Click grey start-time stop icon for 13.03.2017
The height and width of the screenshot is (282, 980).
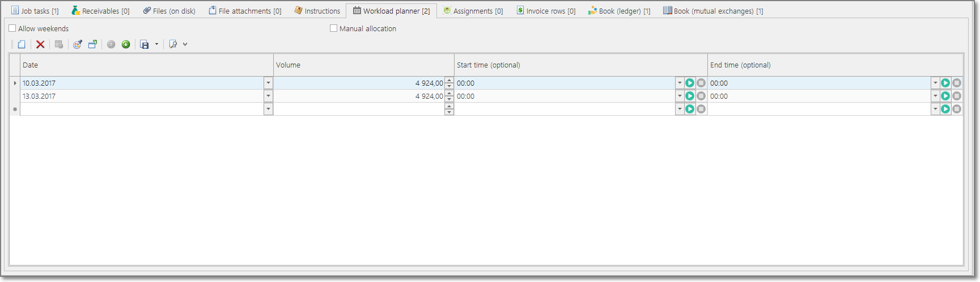point(701,96)
